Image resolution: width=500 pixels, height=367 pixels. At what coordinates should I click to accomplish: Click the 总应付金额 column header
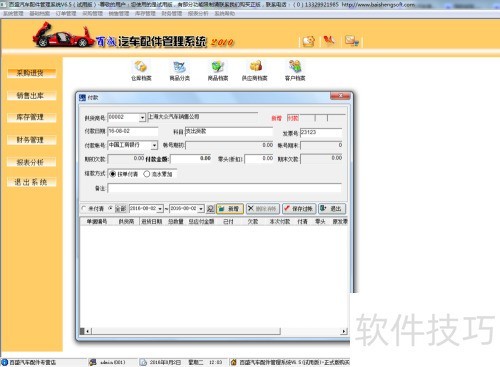201,221
